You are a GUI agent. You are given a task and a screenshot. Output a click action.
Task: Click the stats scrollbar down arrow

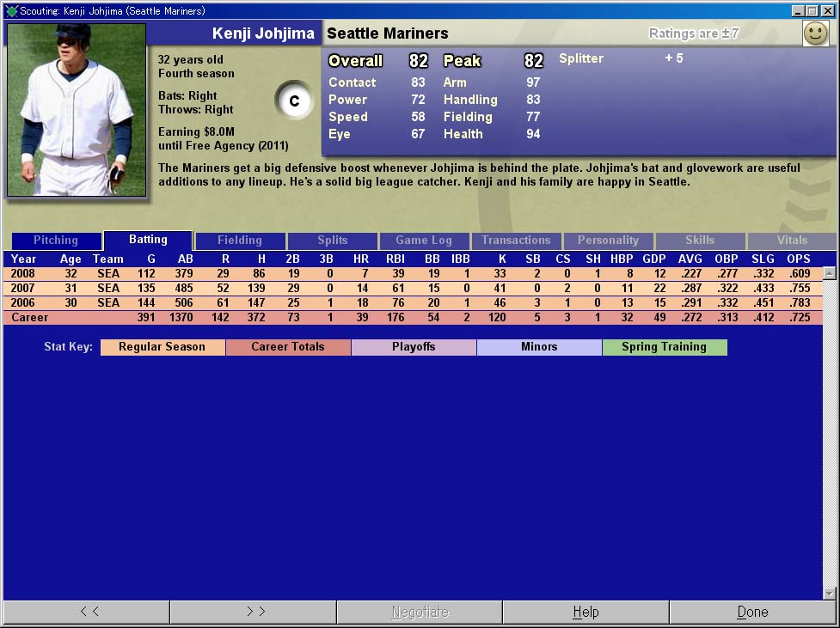pos(830,593)
